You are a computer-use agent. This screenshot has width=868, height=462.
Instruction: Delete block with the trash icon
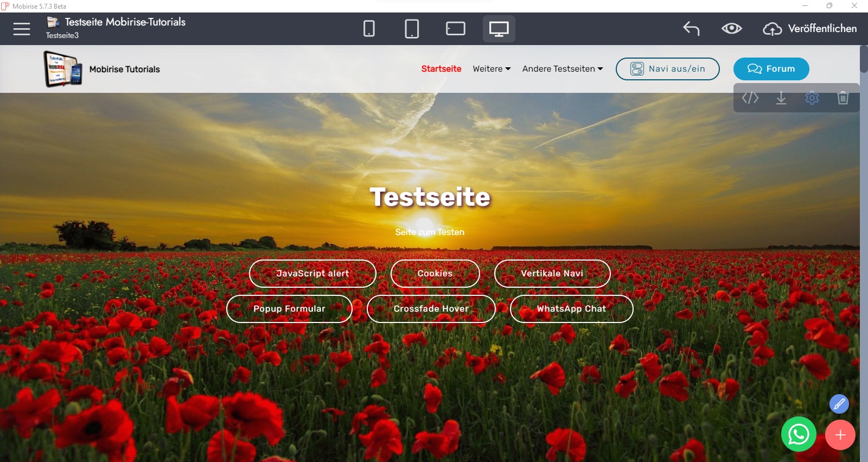(843, 98)
